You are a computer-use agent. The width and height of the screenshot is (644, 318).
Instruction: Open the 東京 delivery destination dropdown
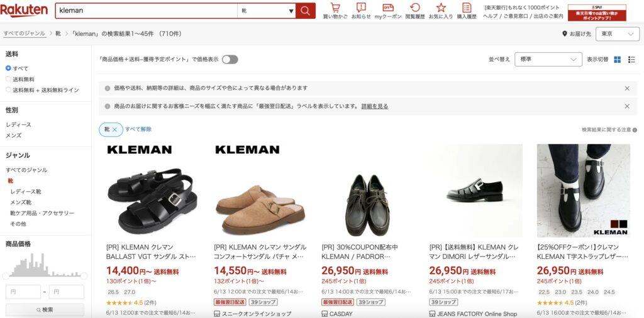[618, 34]
